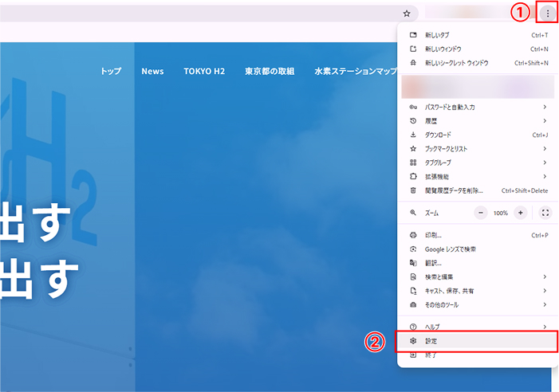Image resolution: width=559 pixels, height=392 pixels.
Task: Increase zoom with the plus button
Action: (521, 213)
